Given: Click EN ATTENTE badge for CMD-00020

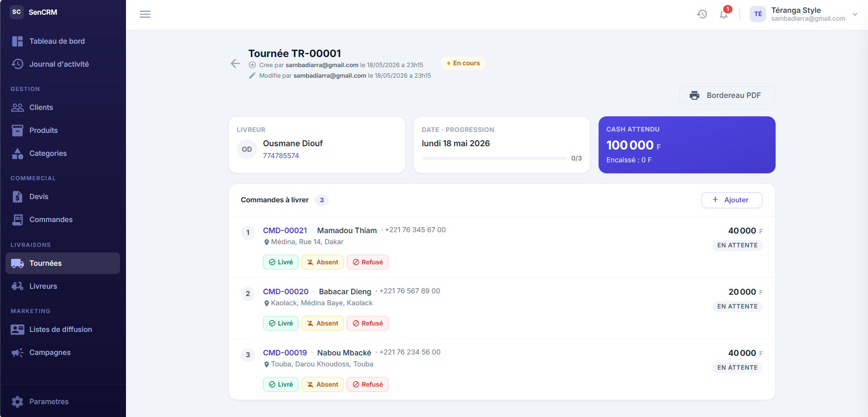Looking at the screenshot, I should pyautogui.click(x=737, y=306).
